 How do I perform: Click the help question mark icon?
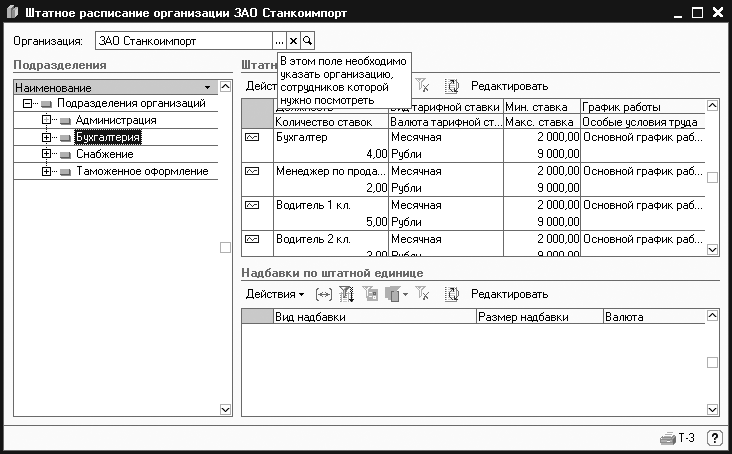(714, 438)
